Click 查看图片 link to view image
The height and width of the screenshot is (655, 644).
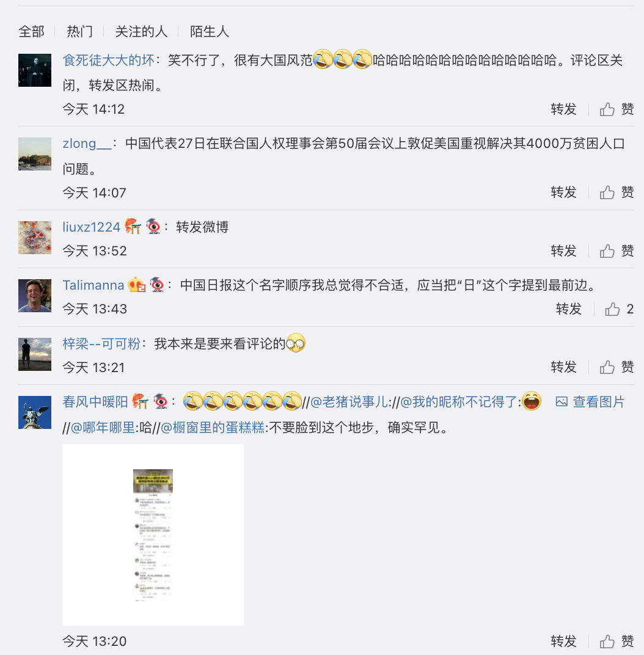[x=590, y=402]
